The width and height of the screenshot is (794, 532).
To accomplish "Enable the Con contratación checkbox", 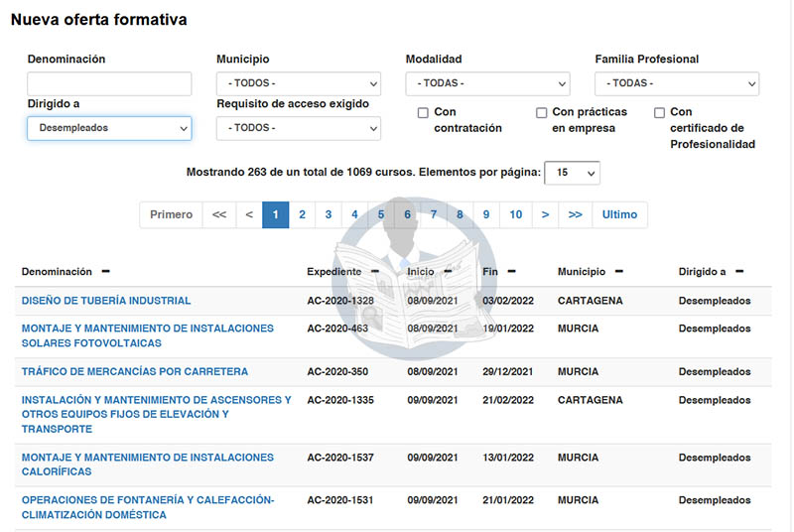I will (423, 112).
